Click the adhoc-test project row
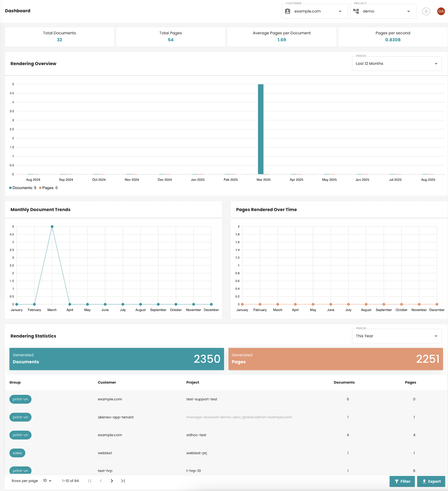 coord(196,435)
